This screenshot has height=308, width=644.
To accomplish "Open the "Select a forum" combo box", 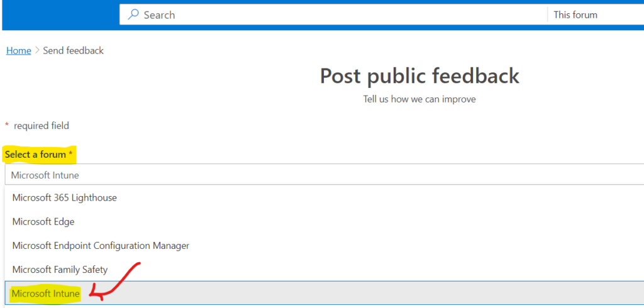I will 325,175.
